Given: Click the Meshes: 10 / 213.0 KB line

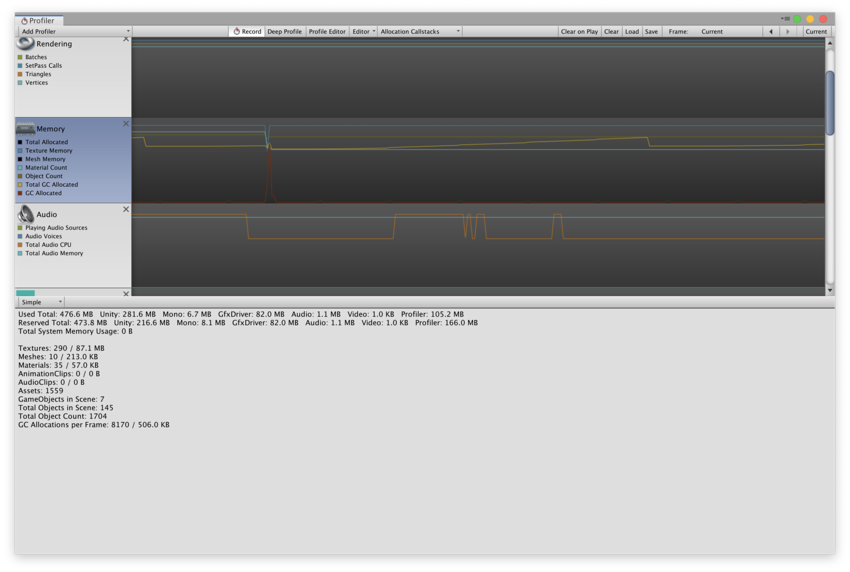Looking at the screenshot, I should click(58, 357).
